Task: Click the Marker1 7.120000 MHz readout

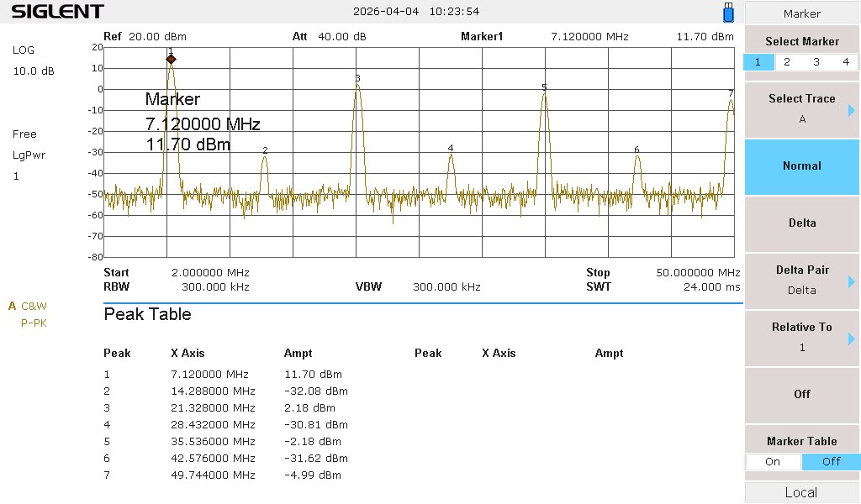Action: 589,37
